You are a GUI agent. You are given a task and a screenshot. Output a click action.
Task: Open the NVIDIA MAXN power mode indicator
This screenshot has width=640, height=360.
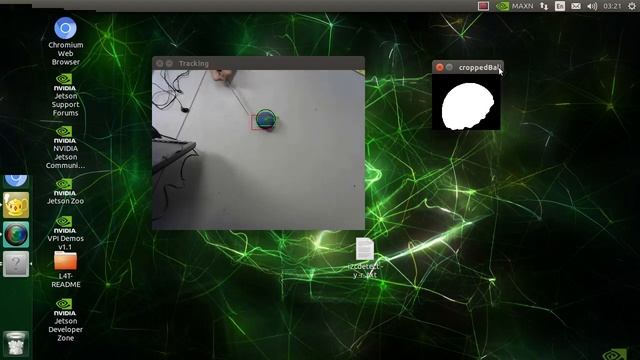pyautogui.click(x=514, y=6)
